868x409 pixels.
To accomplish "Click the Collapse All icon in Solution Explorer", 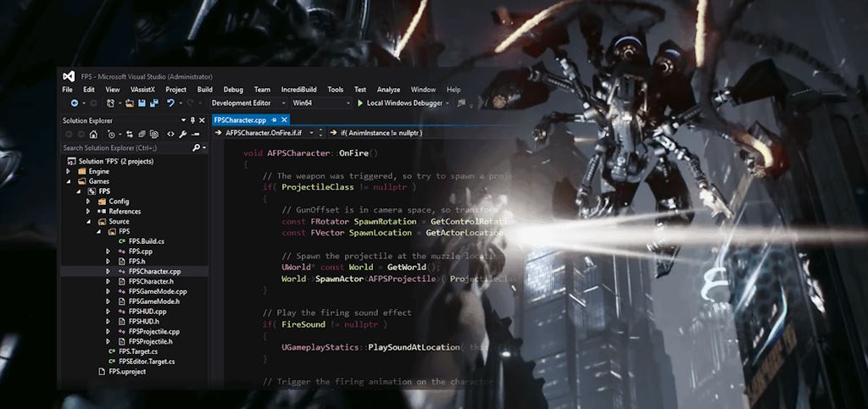I will [142, 135].
